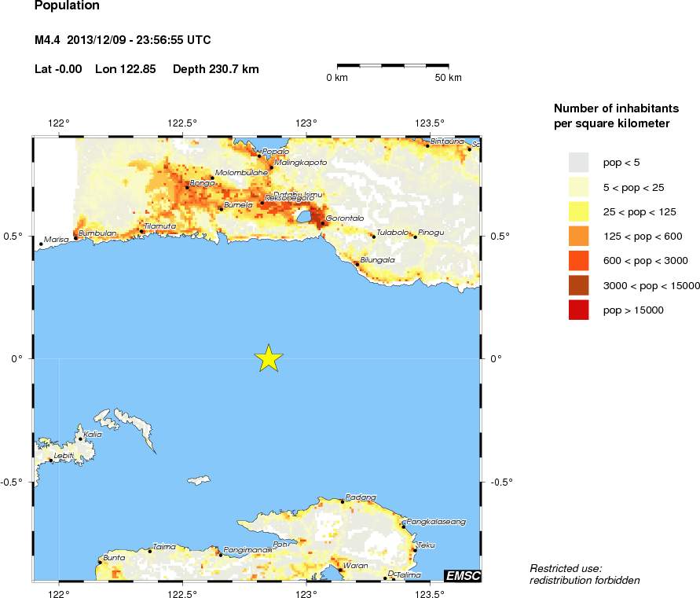Click the yellow epicenter star marker

point(269,358)
